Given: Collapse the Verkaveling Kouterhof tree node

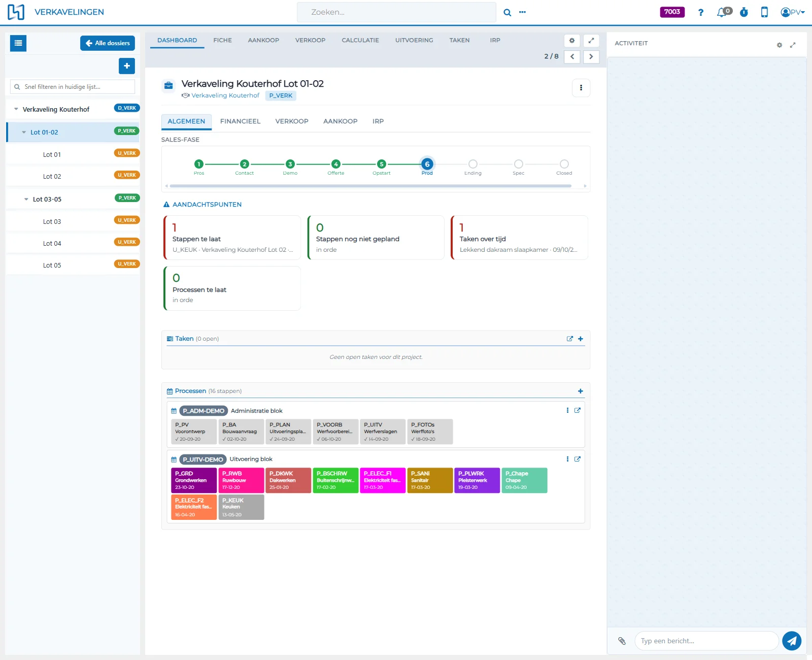Looking at the screenshot, I should 16,109.
